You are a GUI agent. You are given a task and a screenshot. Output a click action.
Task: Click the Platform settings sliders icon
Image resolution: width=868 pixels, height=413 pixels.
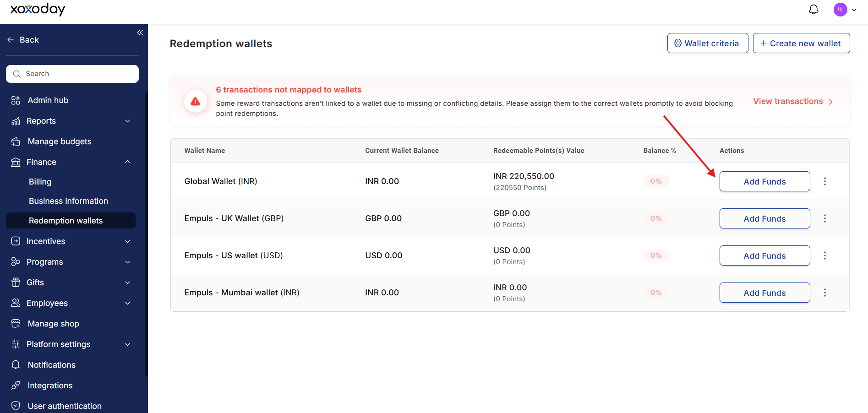pyautogui.click(x=16, y=344)
